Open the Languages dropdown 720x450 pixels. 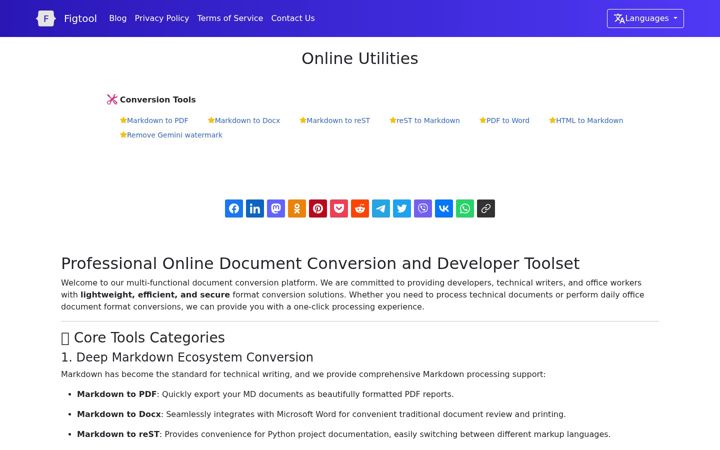(x=645, y=18)
